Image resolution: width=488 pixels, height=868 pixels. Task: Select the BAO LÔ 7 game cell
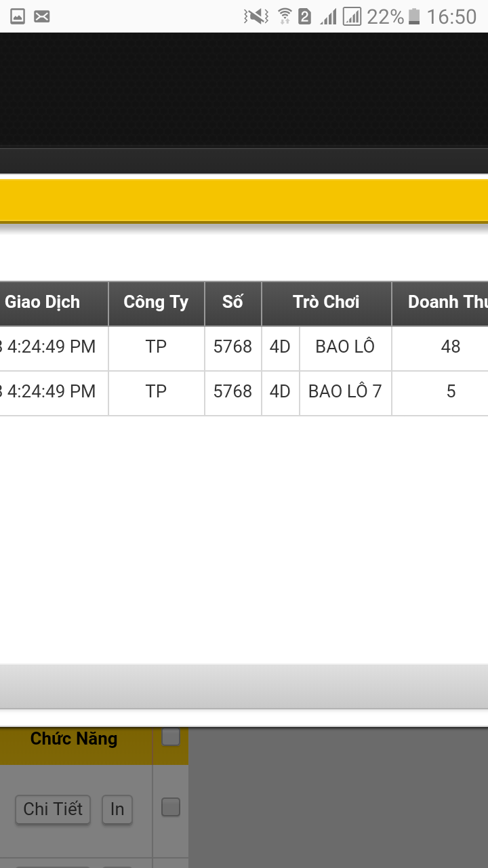tap(346, 393)
